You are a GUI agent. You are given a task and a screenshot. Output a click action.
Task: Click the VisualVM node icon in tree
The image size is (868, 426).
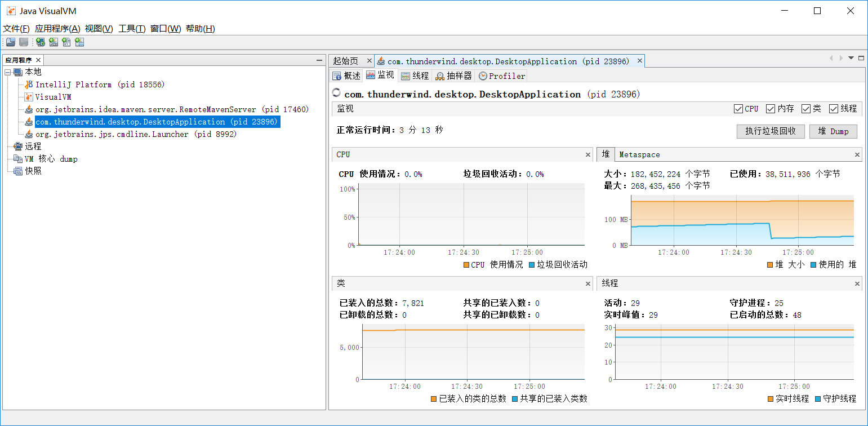click(29, 97)
